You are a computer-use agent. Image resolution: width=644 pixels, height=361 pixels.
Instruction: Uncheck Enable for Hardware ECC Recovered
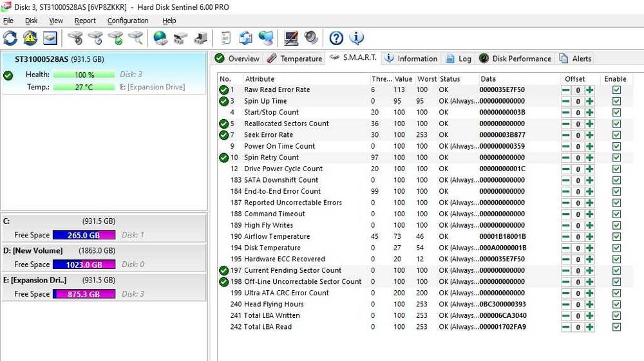pos(616,259)
